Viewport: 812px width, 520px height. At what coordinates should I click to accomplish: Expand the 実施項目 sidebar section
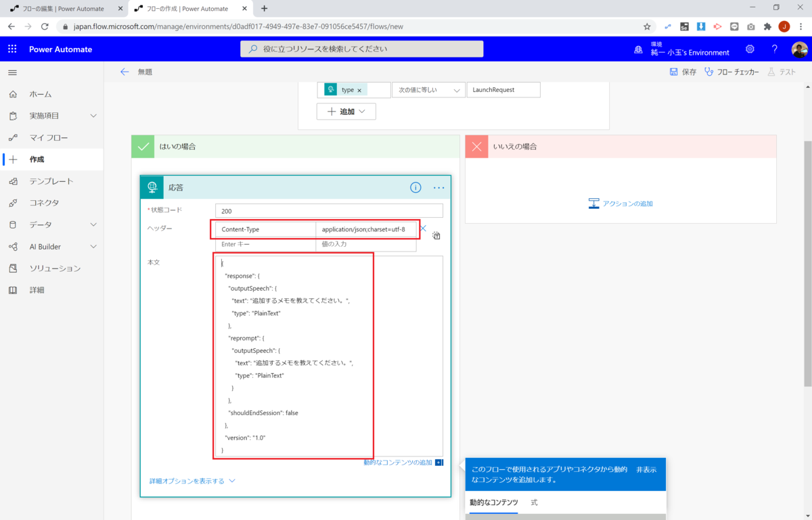pyautogui.click(x=93, y=116)
